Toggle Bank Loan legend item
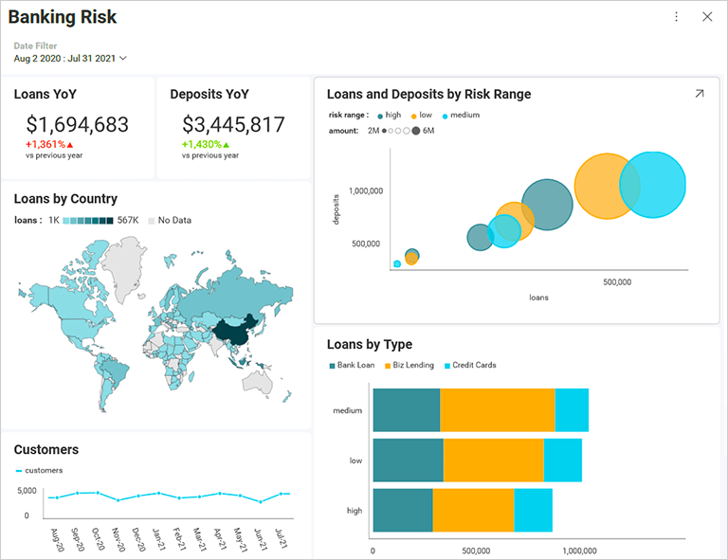This screenshot has width=728, height=560. (x=352, y=365)
